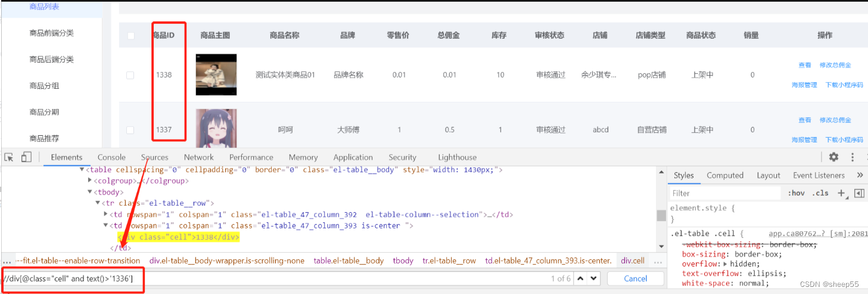This screenshot has width=868, height=294.
Task: Select the Styles sub-tab
Action: click(683, 175)
